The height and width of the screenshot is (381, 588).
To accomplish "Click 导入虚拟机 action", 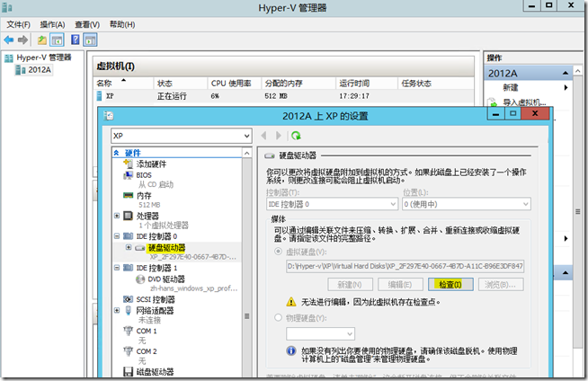I will [x=524, y=102].
